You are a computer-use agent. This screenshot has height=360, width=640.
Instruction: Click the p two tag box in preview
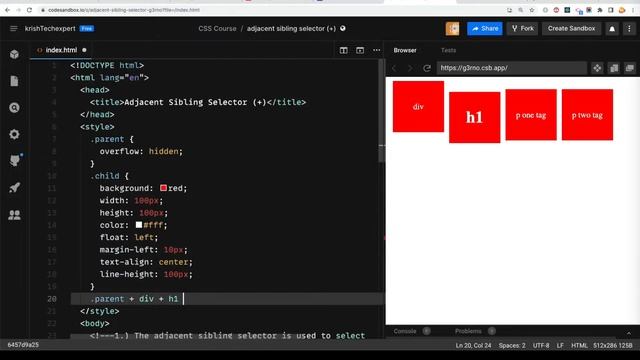pos(587,115)
